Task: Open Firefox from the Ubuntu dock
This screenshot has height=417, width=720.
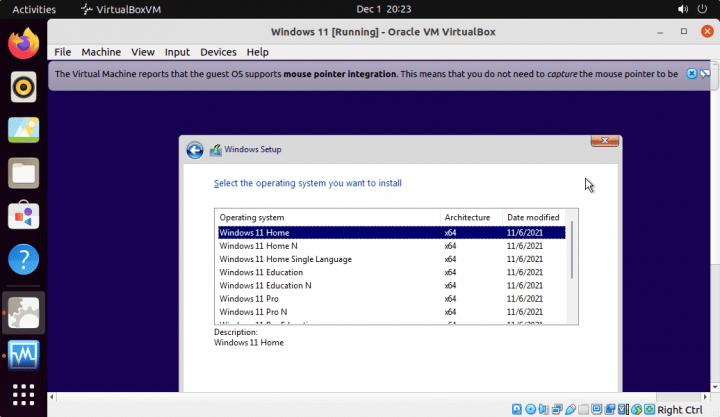Action: (x=23, y=44)
